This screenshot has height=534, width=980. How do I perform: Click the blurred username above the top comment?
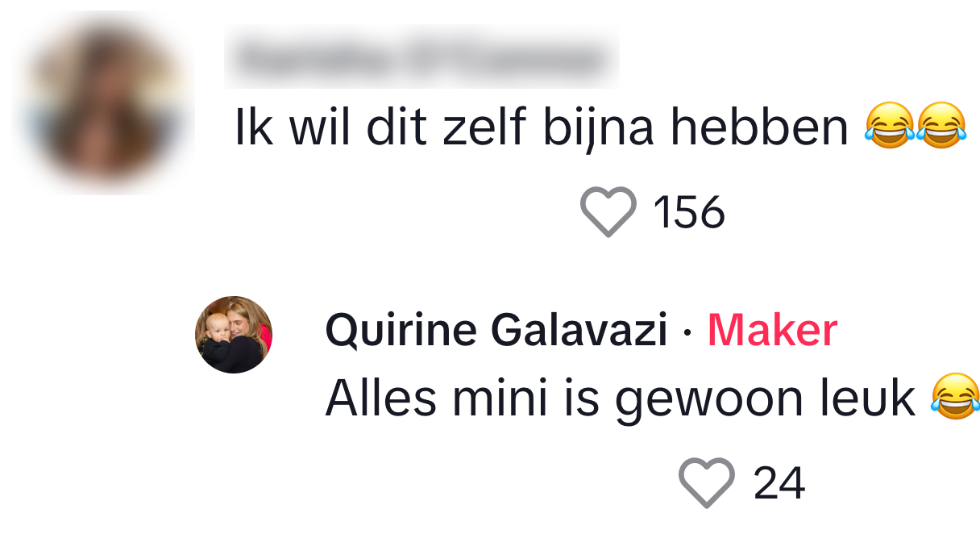pyautogui.click(x=421, y=58)
